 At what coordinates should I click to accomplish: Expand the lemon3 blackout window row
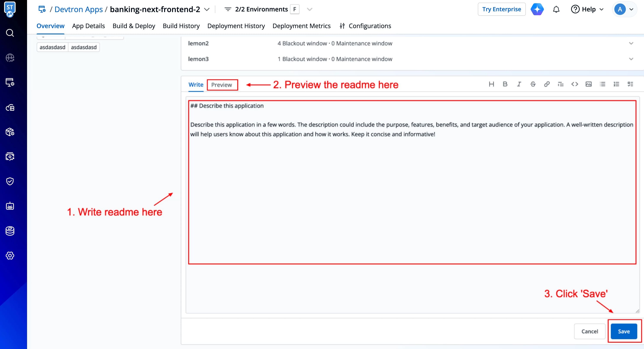[631, 59]
